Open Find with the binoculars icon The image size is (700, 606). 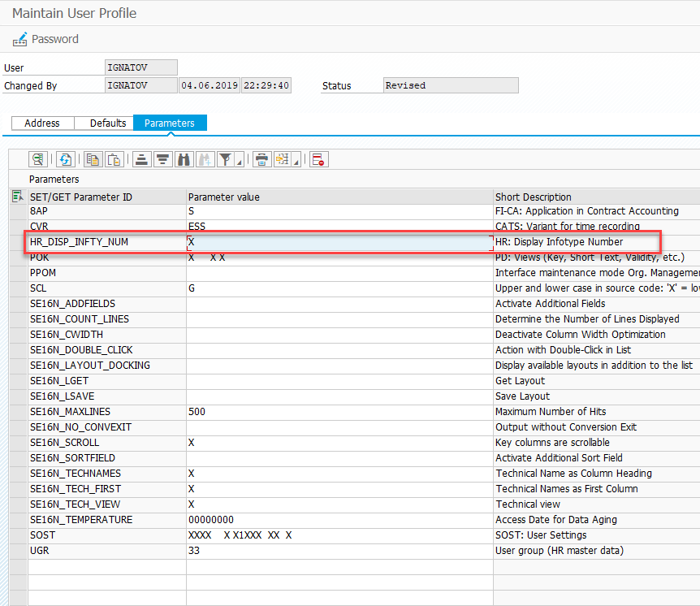[x=184, y=159]
